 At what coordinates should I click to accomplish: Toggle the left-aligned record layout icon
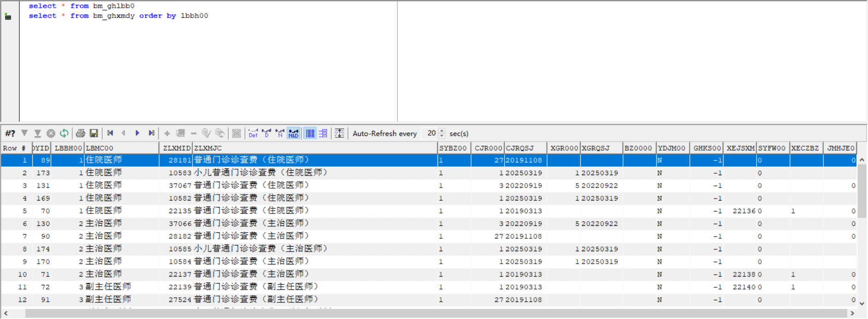coord(323,133)
